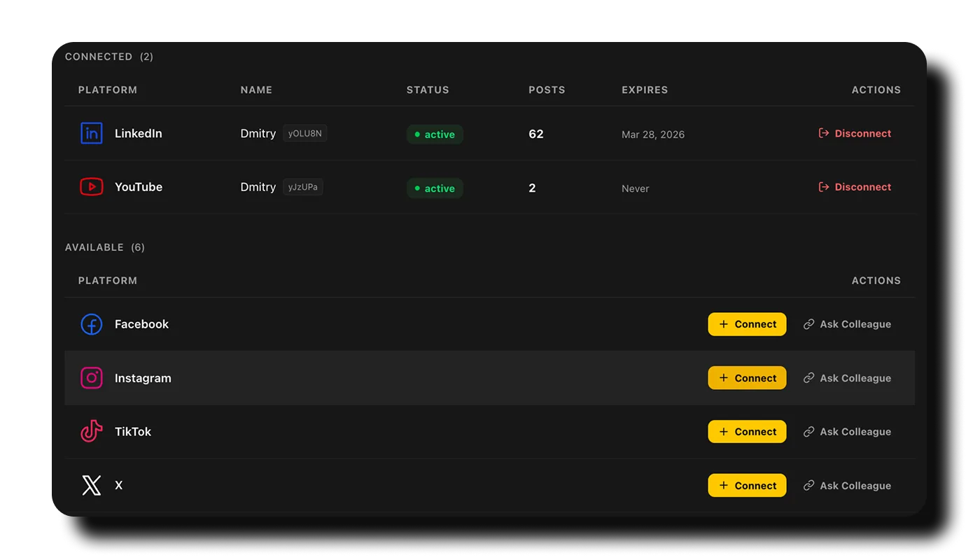Image resolution: width=980 pixels, height=560 pixels.
Task: Click the yJzUPa ID badge
Action: click(303, 187)
